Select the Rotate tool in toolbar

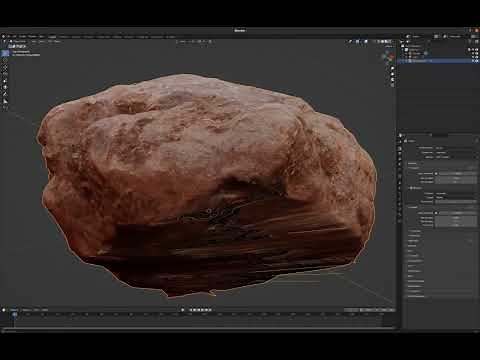tap(5, 74)
